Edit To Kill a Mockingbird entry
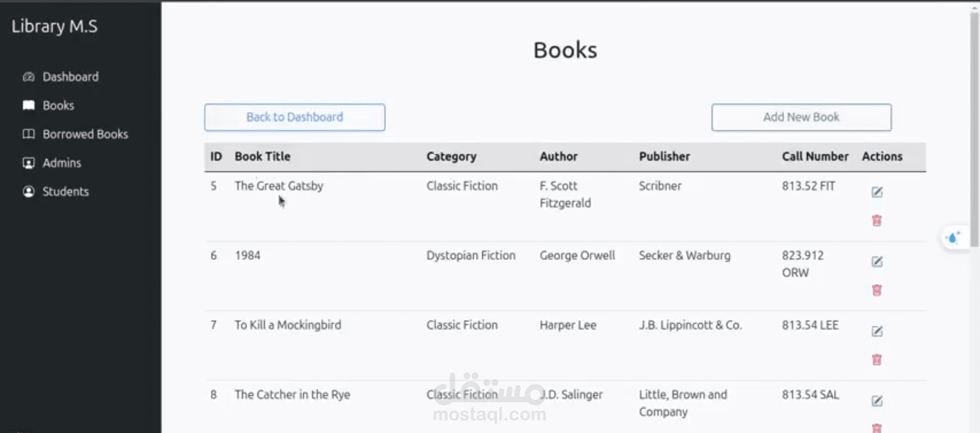The image size is (980, 433). (x=877, y=331)
